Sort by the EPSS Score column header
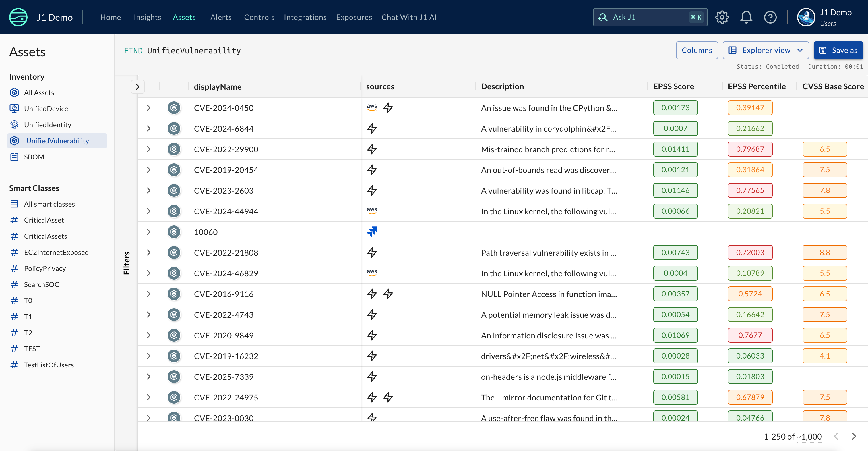The width and height of the screenshot is (868, 451). point(673,87)
